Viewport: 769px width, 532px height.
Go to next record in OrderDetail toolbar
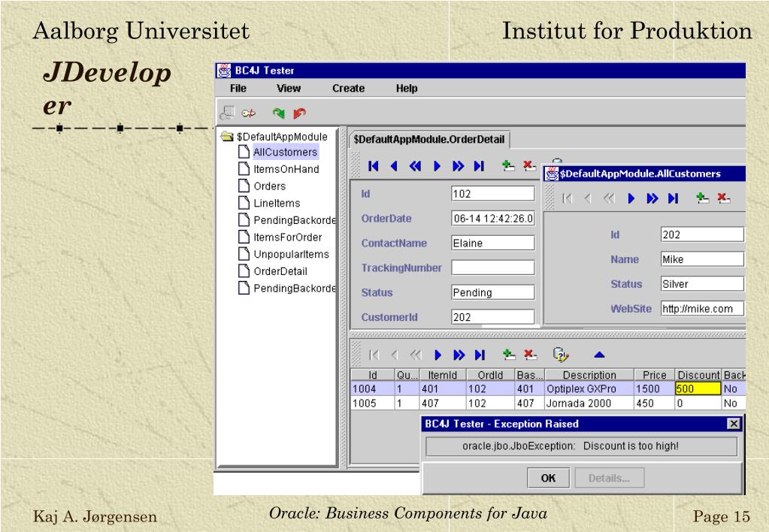point(437,166)
